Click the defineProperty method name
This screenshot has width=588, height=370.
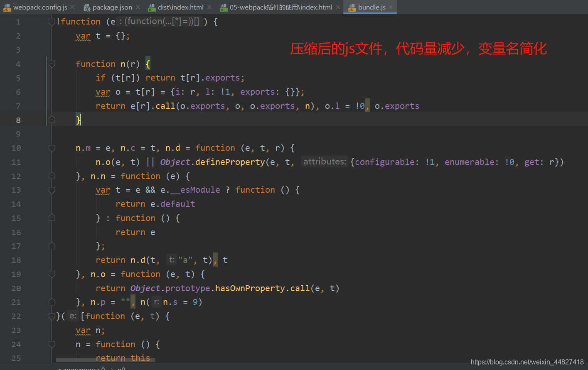[x=230, y=162]
